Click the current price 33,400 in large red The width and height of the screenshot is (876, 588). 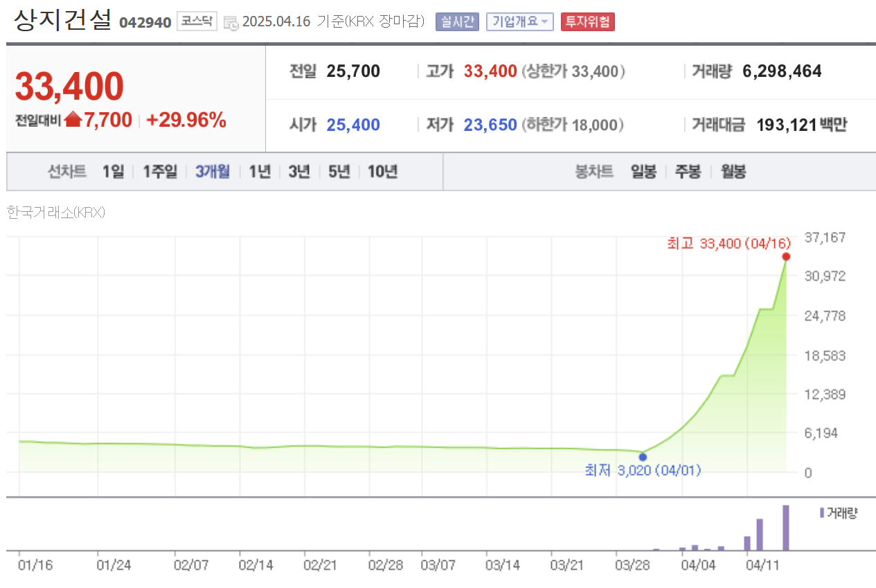[69, 87]
